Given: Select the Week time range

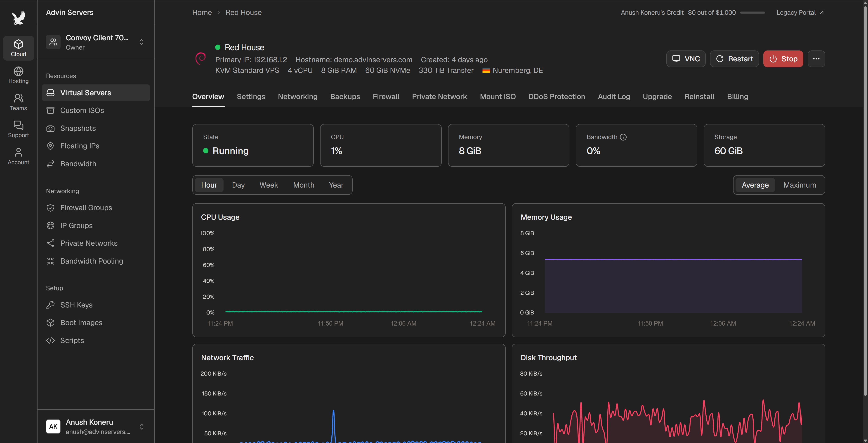Looking at the screenshot, I should [269, 185].
